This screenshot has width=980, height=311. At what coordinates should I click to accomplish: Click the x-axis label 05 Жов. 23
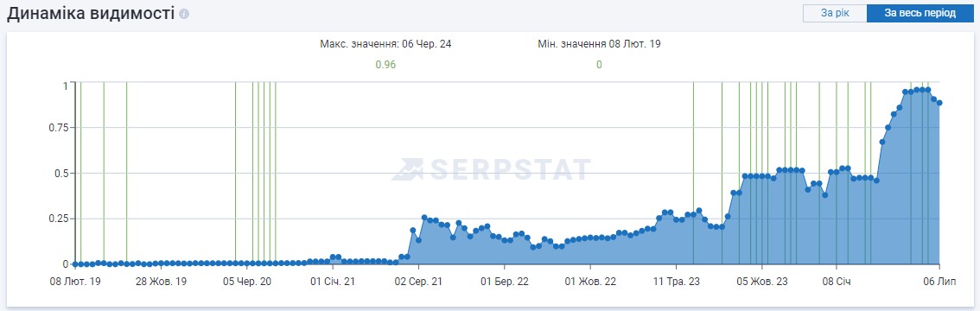tap(762, 282)
